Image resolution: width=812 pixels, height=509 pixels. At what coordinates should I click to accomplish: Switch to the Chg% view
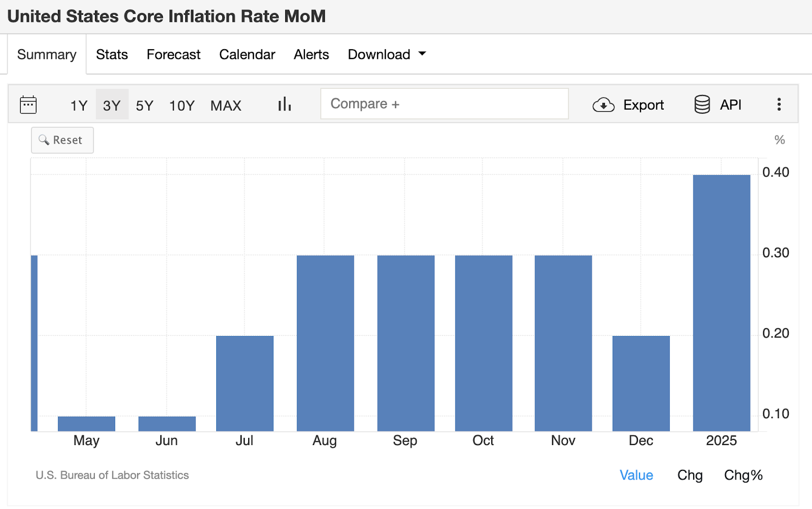click(x=743, y=475)
